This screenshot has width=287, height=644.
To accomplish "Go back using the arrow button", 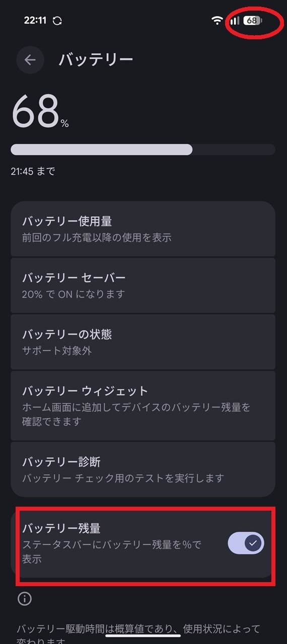I will pyautogui.click(x=30, y=60).
